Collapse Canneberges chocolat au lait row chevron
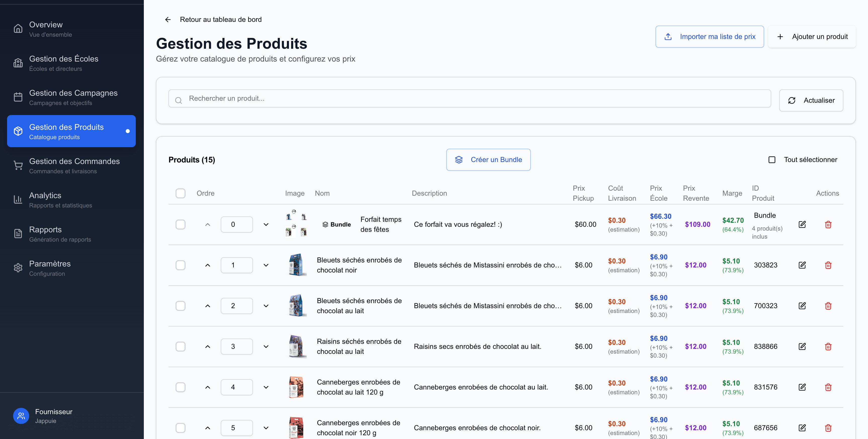868x439 pixels. (x=266, y=387)
